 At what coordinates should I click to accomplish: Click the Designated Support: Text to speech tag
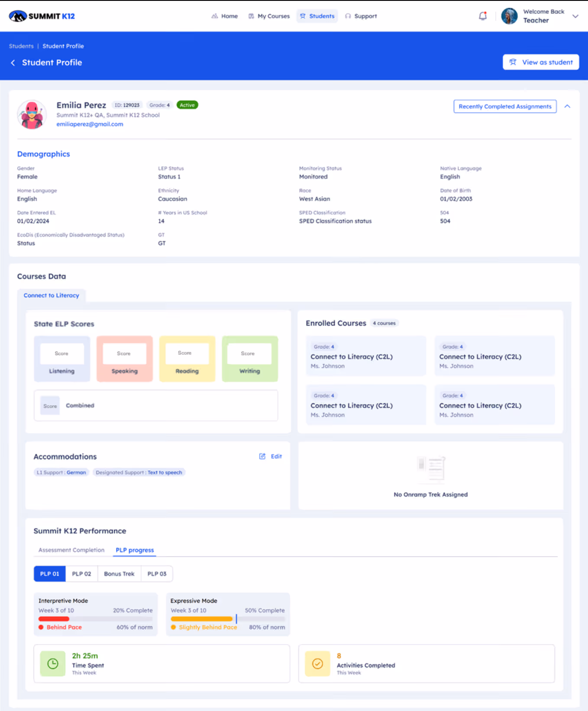(139, 472)
